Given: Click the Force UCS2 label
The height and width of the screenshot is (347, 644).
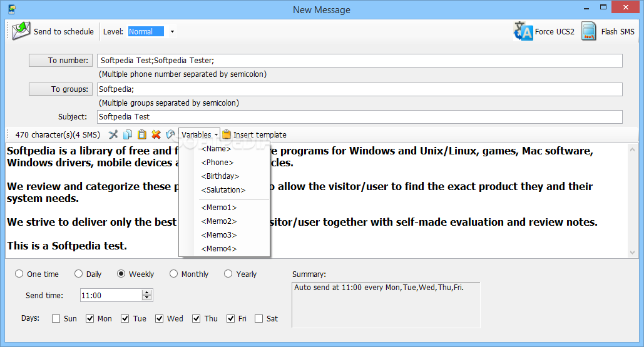Looking at the screenshot, I should click(x=555, y=32).
